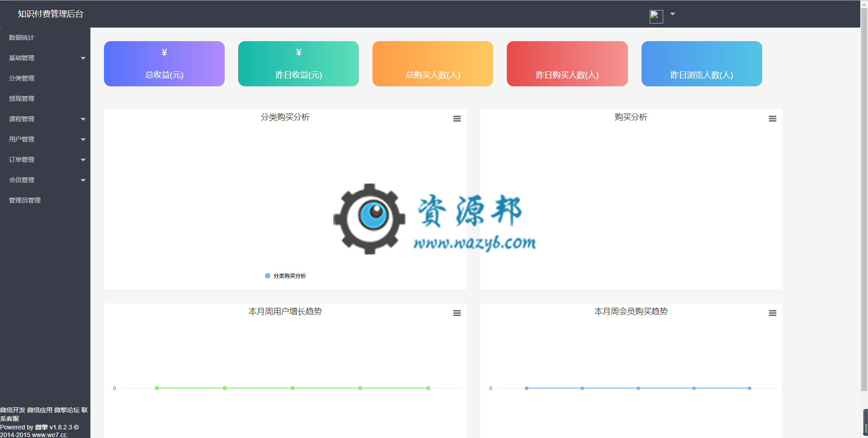
Task: Click the 本月周会员购买趋势 chart title
Action: (x=631, y=311)
